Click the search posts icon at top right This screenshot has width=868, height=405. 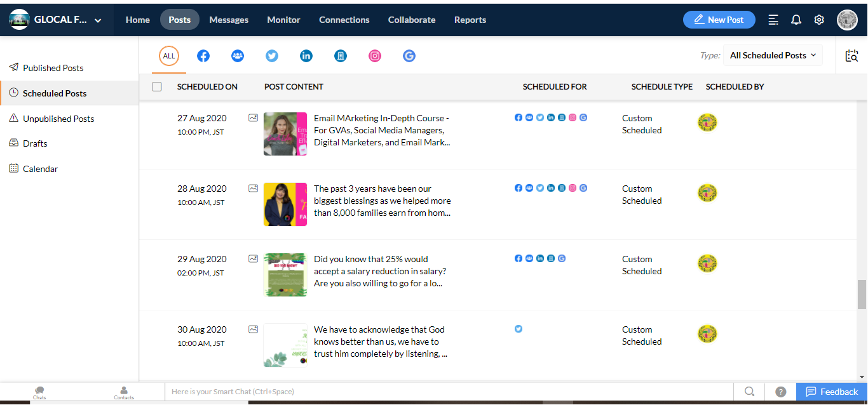[851, 56]
